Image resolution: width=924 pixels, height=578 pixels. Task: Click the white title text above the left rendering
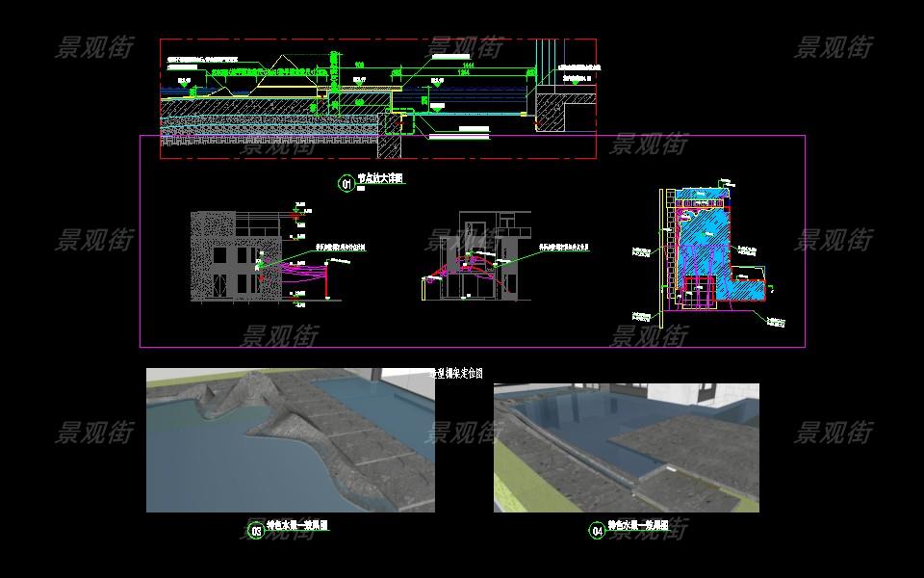click(x=455, y=373)
